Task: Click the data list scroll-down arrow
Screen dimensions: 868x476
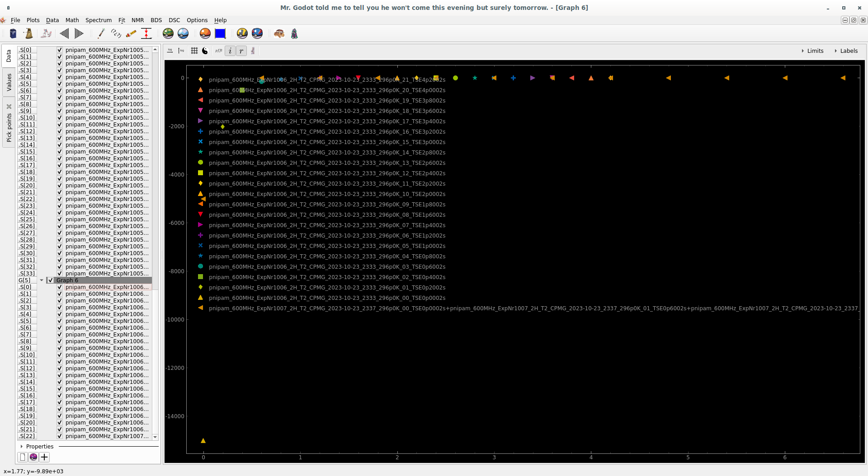Action: click(155, 437)
